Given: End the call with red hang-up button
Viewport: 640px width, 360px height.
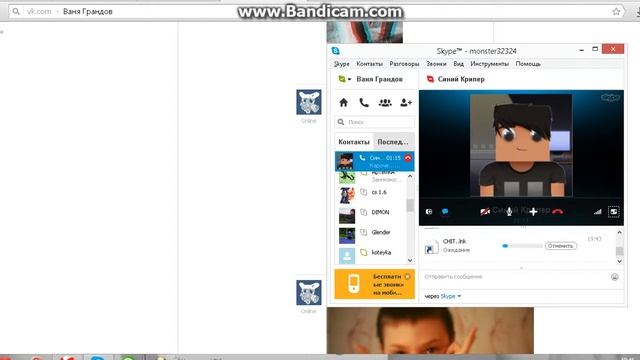Looking at the screenshot, I should click(x=558, y=211).
